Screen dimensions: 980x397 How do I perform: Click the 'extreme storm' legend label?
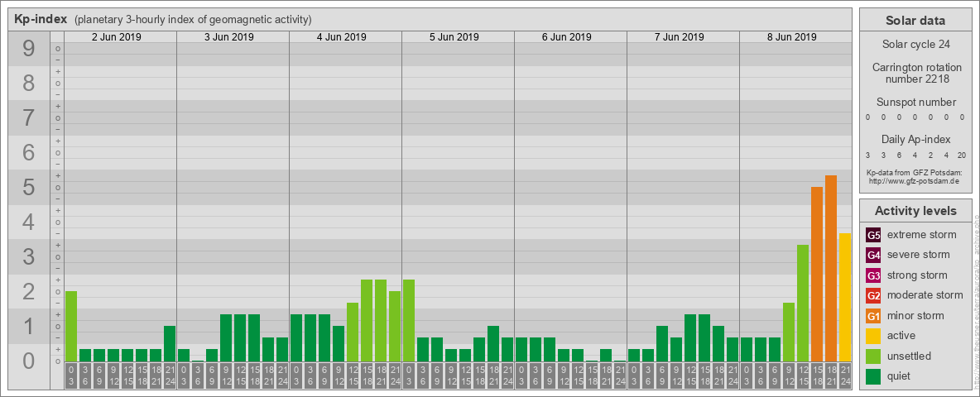(922, 235)
